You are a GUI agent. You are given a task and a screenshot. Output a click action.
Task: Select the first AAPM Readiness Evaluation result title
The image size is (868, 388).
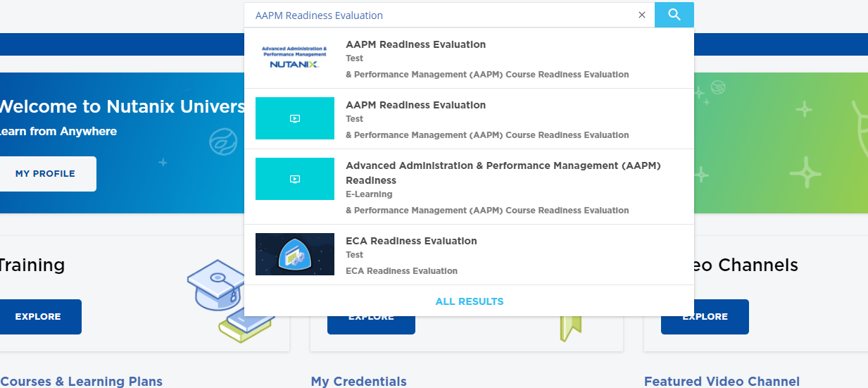point(415,44)
